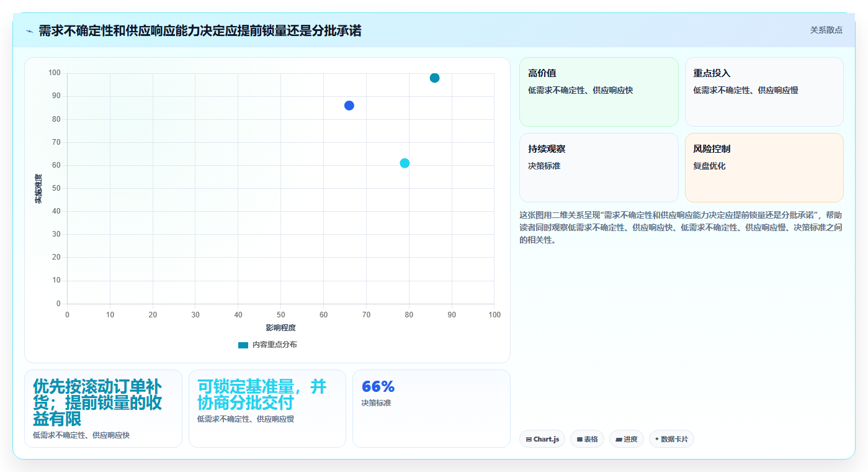This screenshot has width=868, height=472.
Task: Click the 优先按滚动订单补货 card headline
Action: pos(97,402)
